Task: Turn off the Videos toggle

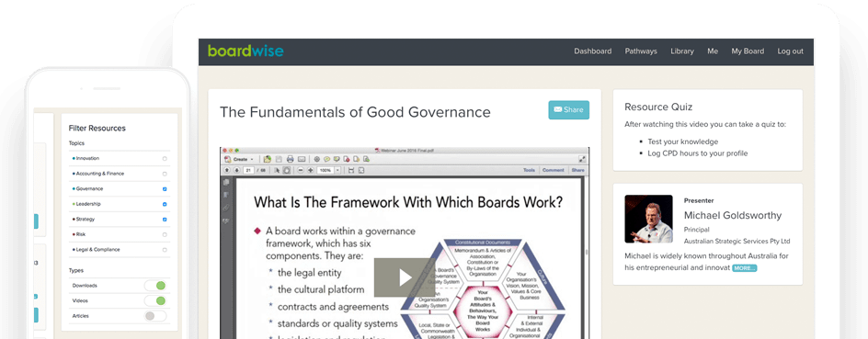Action: coord(155,300)
